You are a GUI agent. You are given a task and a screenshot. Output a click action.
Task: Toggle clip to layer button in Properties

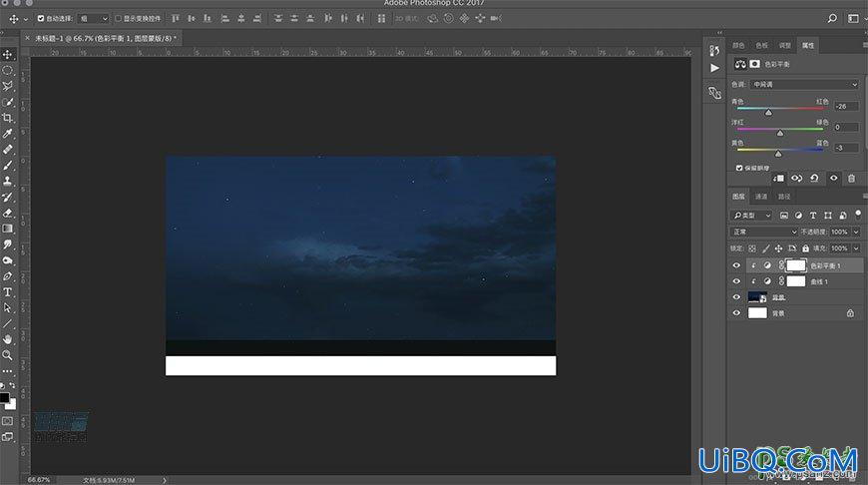click(778, 179)
